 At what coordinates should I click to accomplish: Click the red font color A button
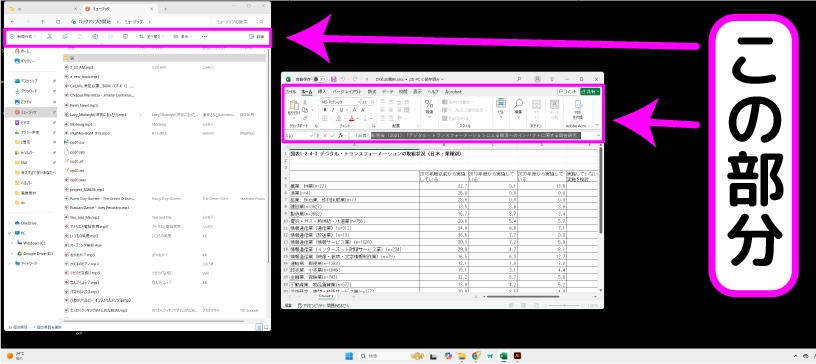[x=352, y=118]
